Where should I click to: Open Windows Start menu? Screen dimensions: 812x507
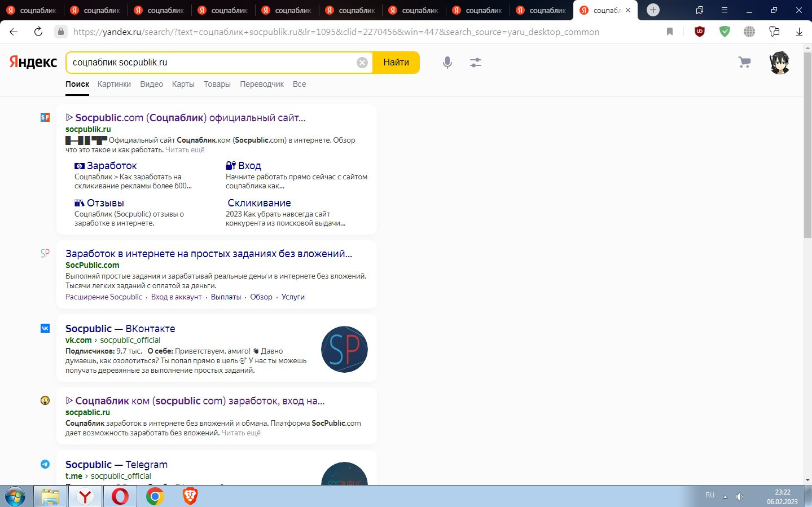coord(15,496)
